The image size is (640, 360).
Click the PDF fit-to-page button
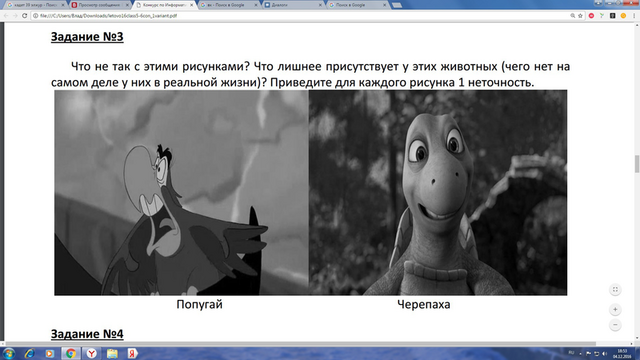click(615, 290)
